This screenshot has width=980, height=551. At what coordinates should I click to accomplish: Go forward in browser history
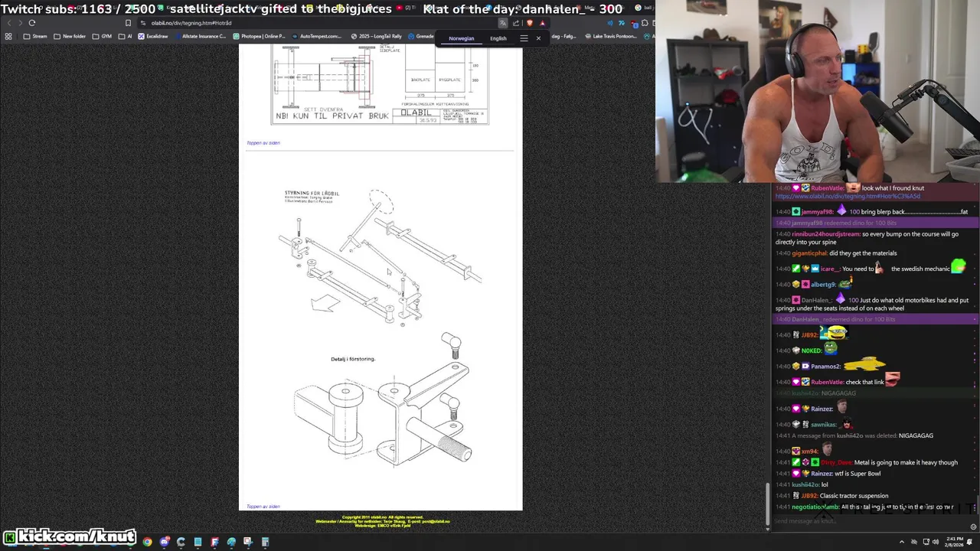(21, 23)
